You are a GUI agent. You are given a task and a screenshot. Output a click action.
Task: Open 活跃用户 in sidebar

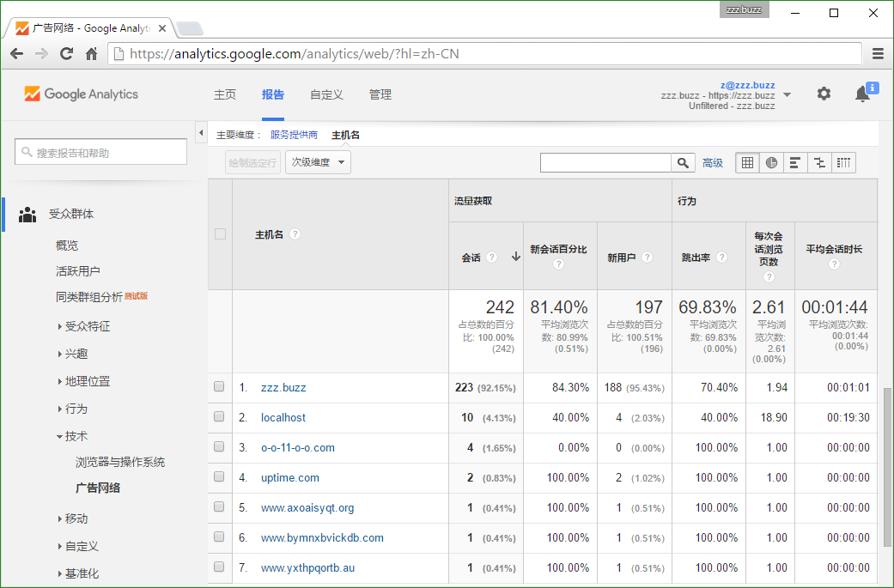point(77,271)
